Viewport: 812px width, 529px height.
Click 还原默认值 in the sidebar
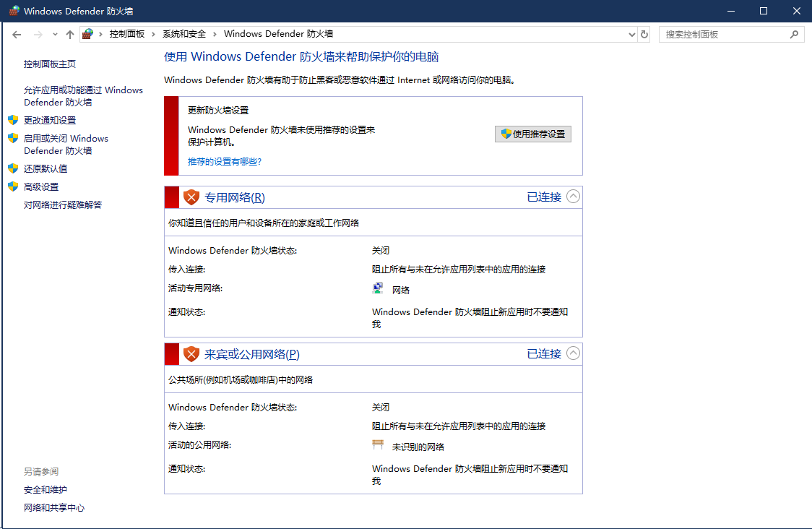[46, 168]
